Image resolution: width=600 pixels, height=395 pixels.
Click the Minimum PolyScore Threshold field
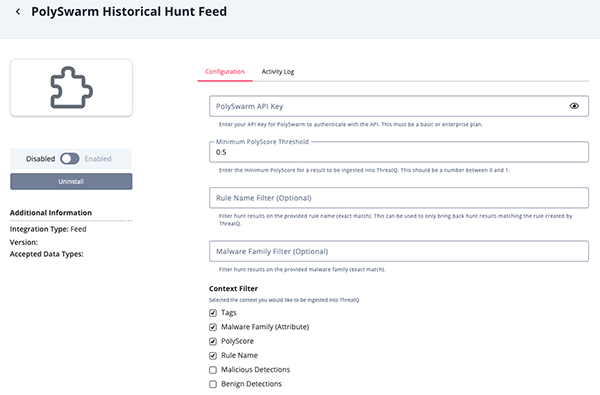(x=399, y=152)
